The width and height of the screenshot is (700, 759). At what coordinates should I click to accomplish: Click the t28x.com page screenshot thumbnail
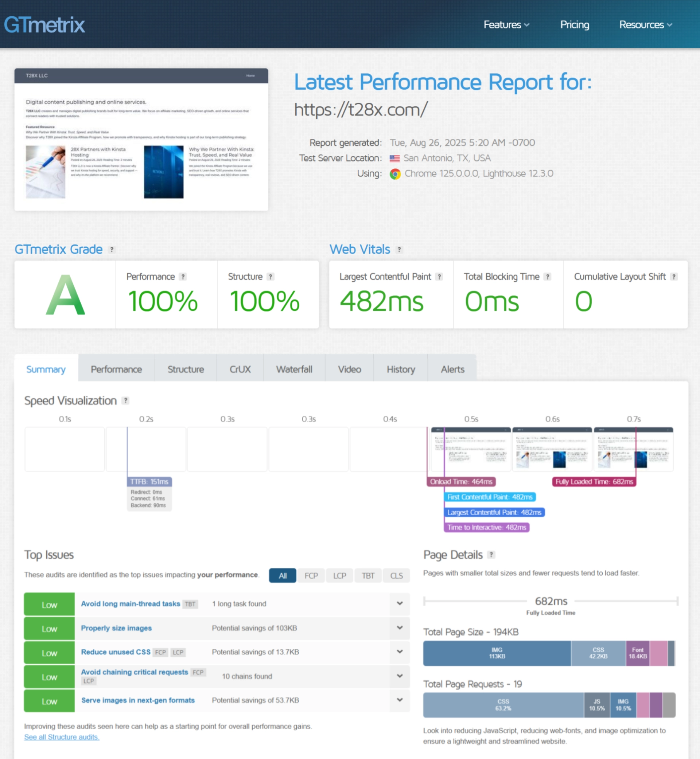pyautogui.click(x=141, y=139)
